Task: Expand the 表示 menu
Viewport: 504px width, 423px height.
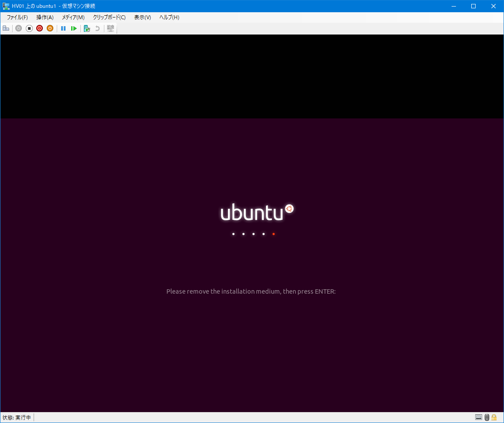Action: [142, 17]
